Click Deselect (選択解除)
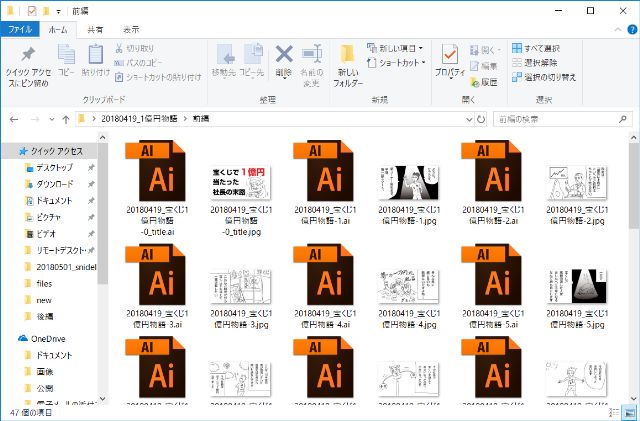This screenshot has height=421, width=640. [x=535, y=62]
